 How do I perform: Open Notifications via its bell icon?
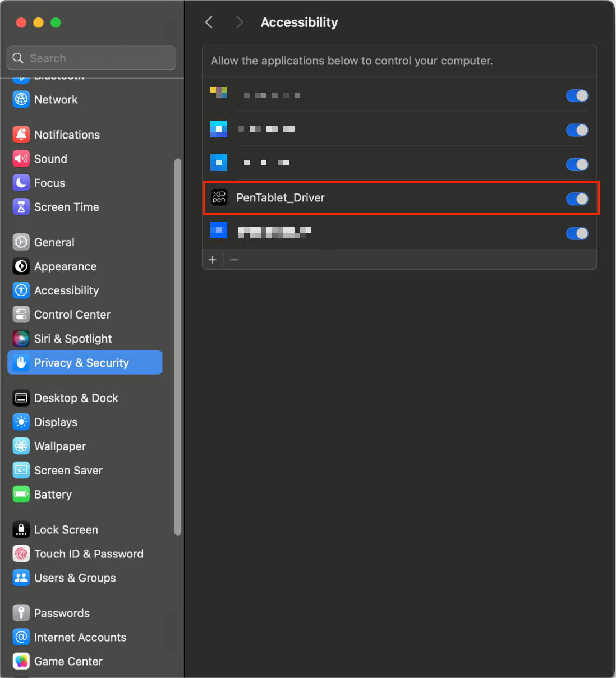(21, 135)
